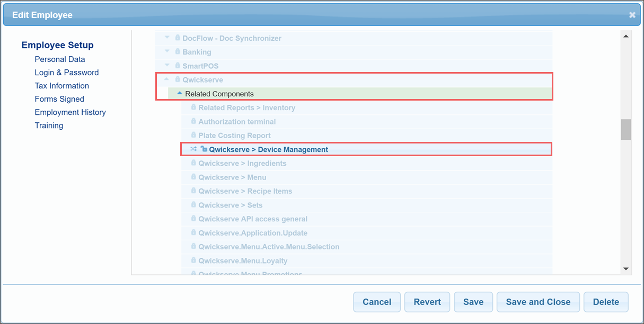This screenshot has height=324, width=644.
Task: Click the Related Components label
Action: pos(219,94)
